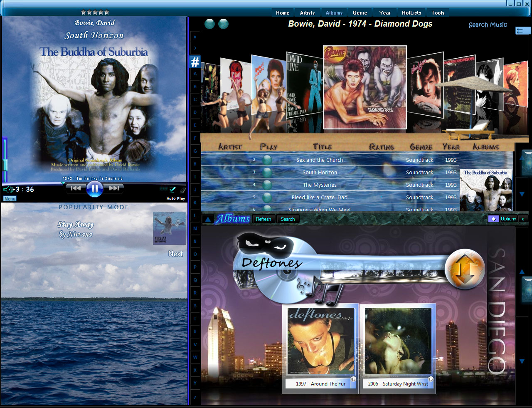Click the Search Music link

[x=488, y=25]
